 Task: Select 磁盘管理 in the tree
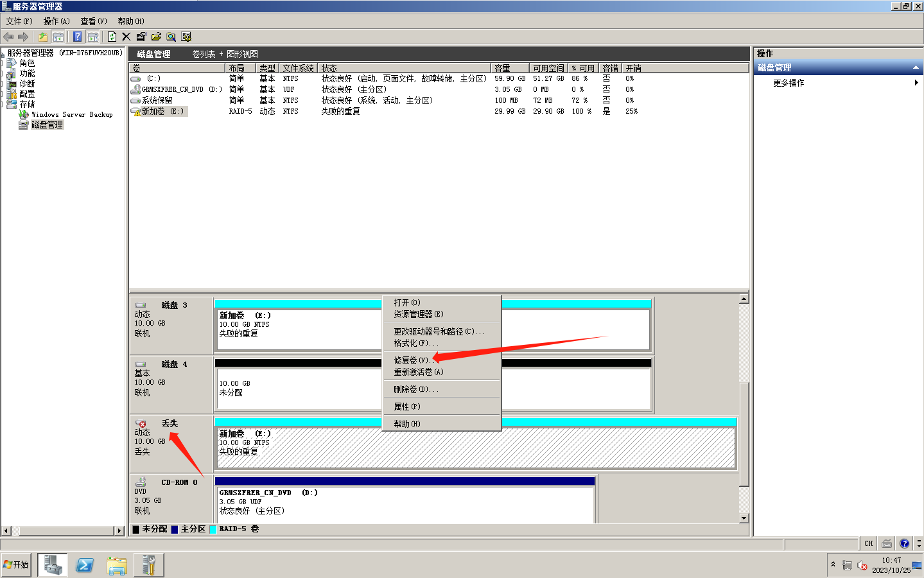47,125
